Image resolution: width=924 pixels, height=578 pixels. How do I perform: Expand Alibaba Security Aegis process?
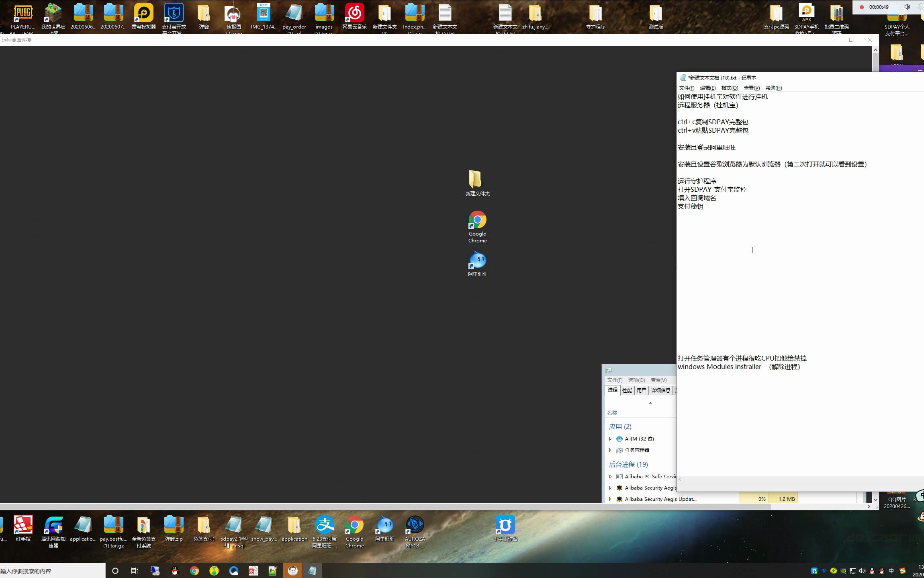610,488
